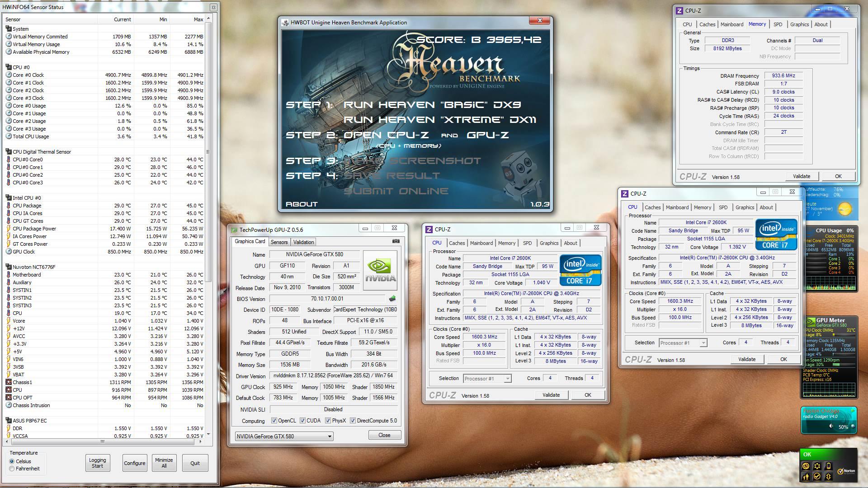Switch to Sensors tab in GPU-Z
The width and height of the screenshot is (868, 488).
point(279,242)
